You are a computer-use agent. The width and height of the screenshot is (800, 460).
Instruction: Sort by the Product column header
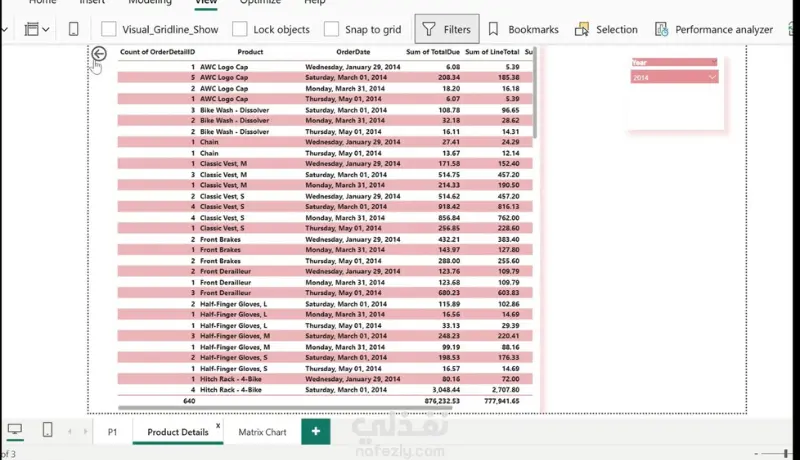point(250,52)
